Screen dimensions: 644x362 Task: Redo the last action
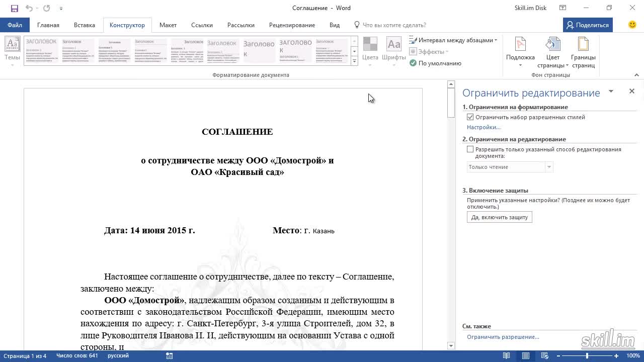pyautogui.click(x=47, y=8)
